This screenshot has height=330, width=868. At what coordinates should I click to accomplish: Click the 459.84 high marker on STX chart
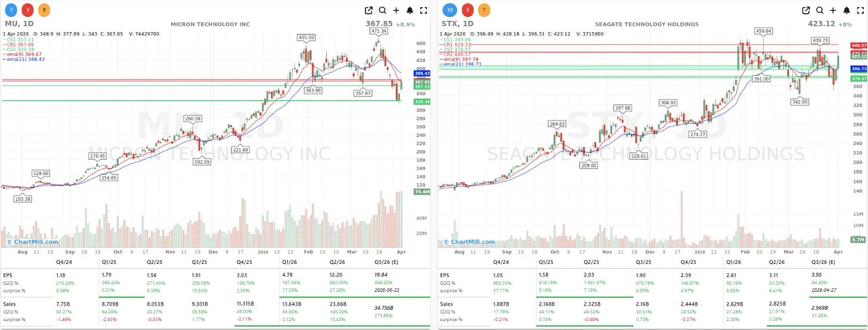point(763,30)
